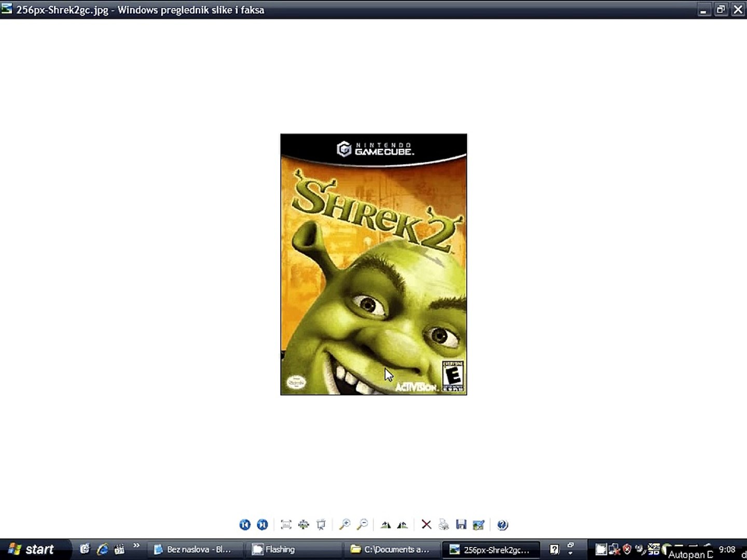
Task: Select Best Fit view
Action: point(286,525)
